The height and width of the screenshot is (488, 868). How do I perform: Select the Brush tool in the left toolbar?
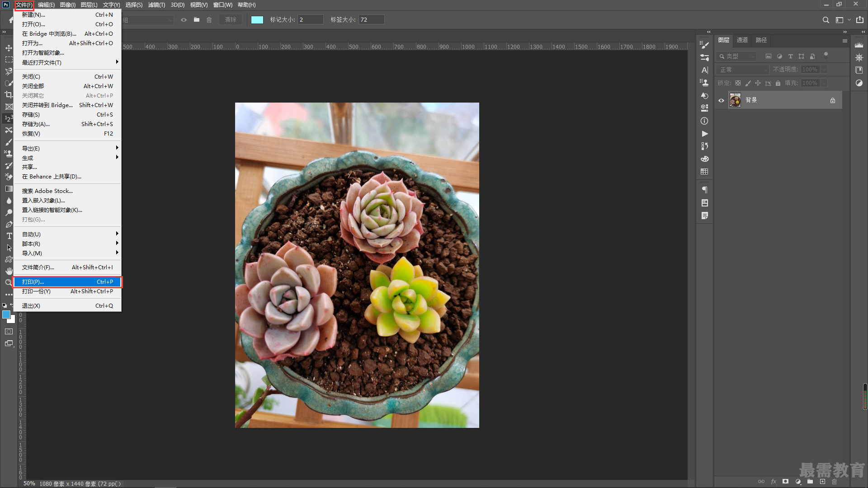pyautogui.click(x=9, y=142)
